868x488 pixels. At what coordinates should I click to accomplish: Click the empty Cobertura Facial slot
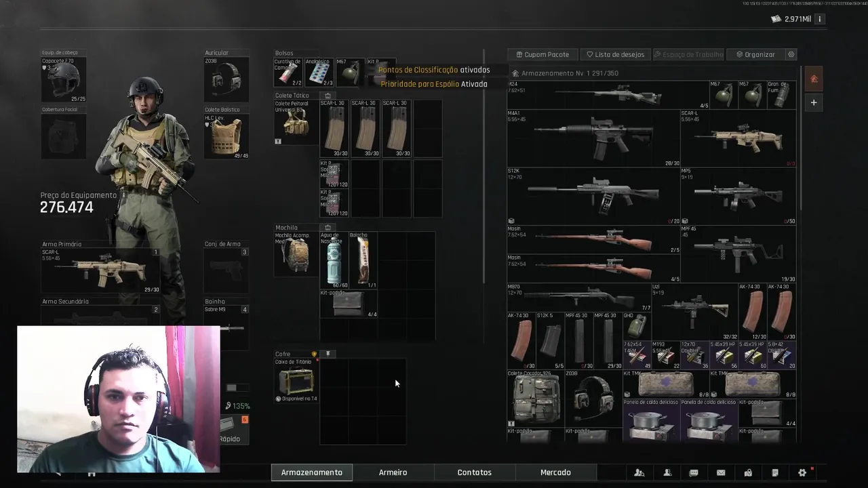click(64, 136)
